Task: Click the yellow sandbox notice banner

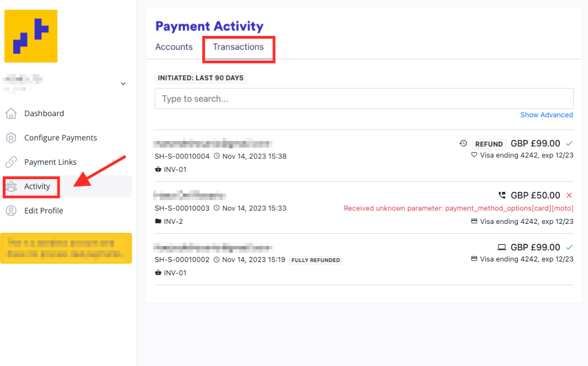Action: 66,248
